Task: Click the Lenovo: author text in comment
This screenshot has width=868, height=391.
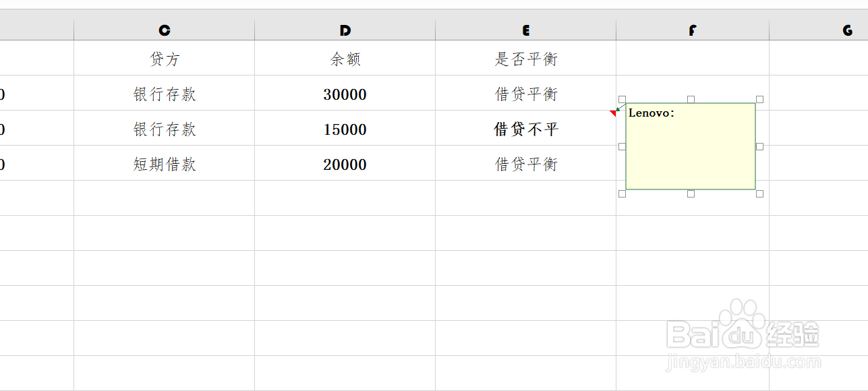Action: pos(652,113)
